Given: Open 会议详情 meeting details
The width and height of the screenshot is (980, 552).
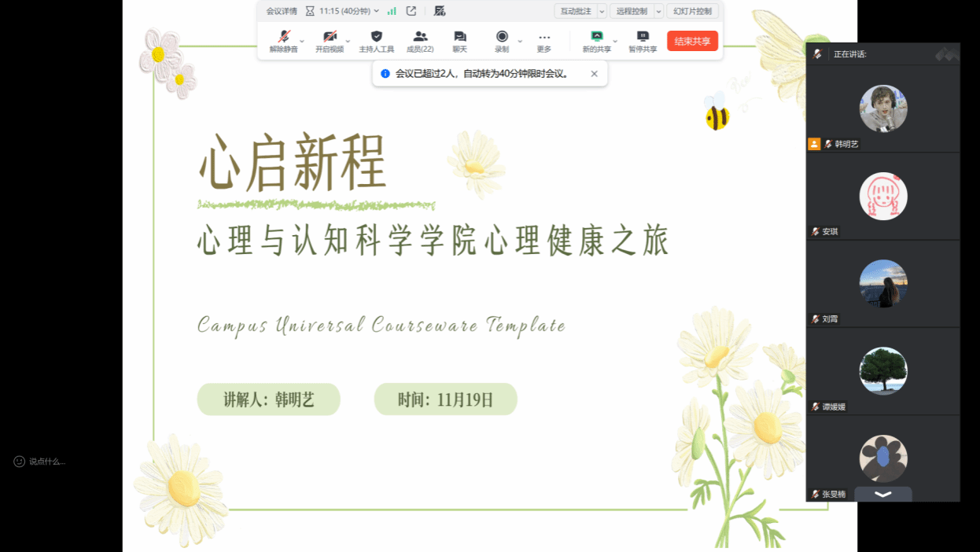Looking at the screenshot, I should coord(282,11).
